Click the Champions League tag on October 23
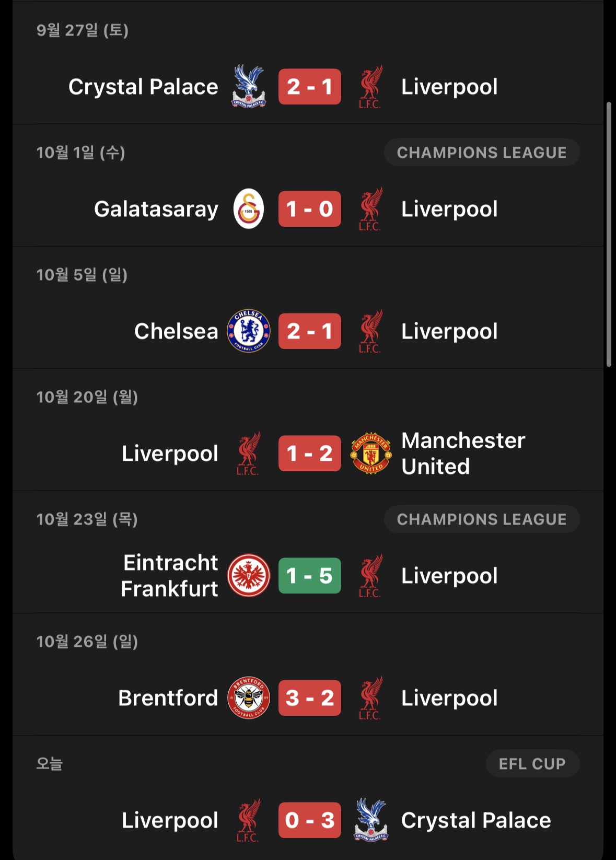616x860 pixels. click(x=481, y=519)
